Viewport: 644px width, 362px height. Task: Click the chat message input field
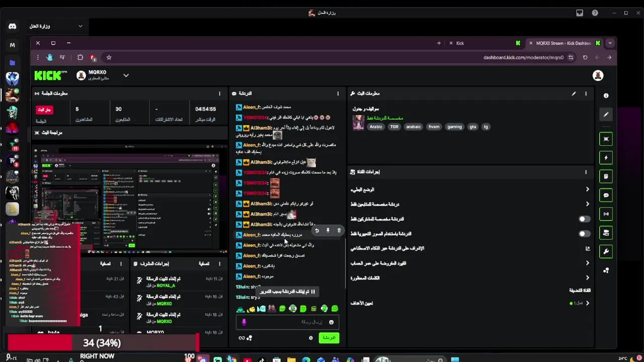[x=288, y=322]
